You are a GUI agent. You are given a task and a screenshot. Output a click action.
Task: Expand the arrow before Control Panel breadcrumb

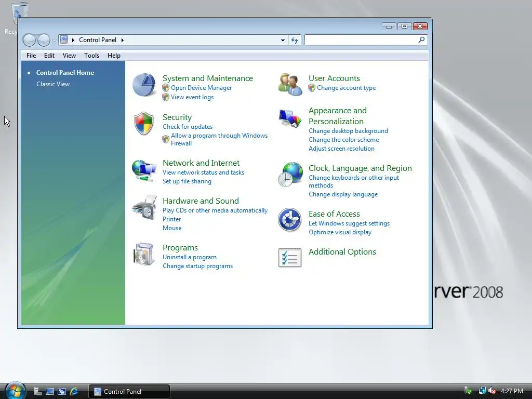coord(73,40)
